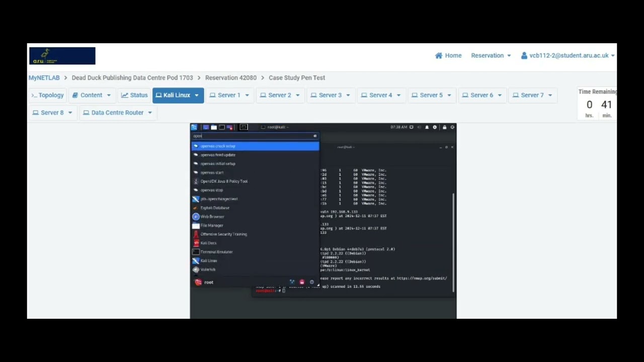Click the user account icon
This screenshot has width=644, height=362.
tap(524, 55)
